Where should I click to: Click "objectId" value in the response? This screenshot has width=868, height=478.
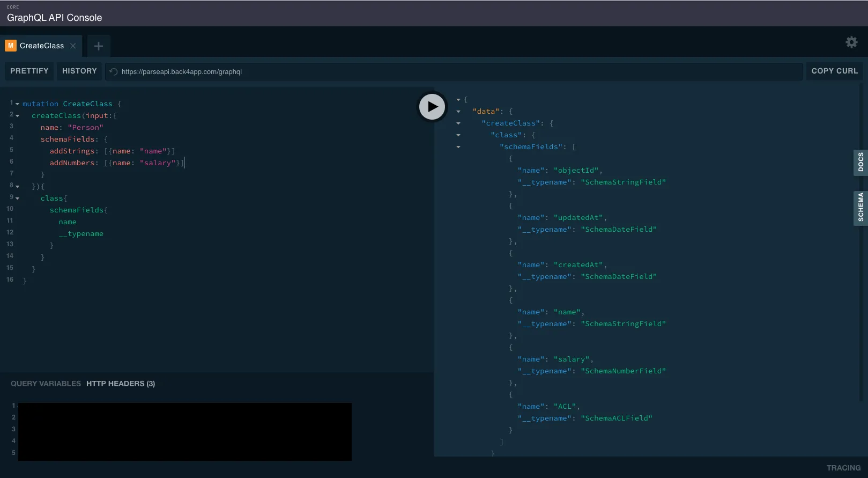coord(576,171)
